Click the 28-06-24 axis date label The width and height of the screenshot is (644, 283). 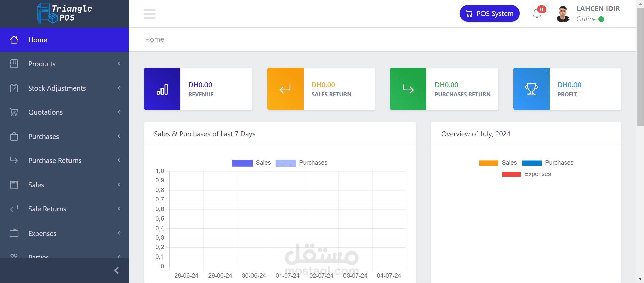tap(186, 276)
